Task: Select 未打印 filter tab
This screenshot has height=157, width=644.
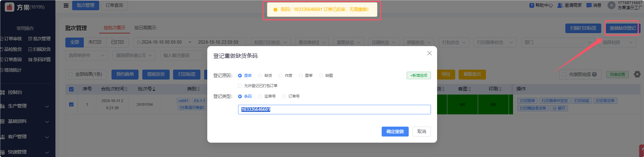Action: coord(95,42)
